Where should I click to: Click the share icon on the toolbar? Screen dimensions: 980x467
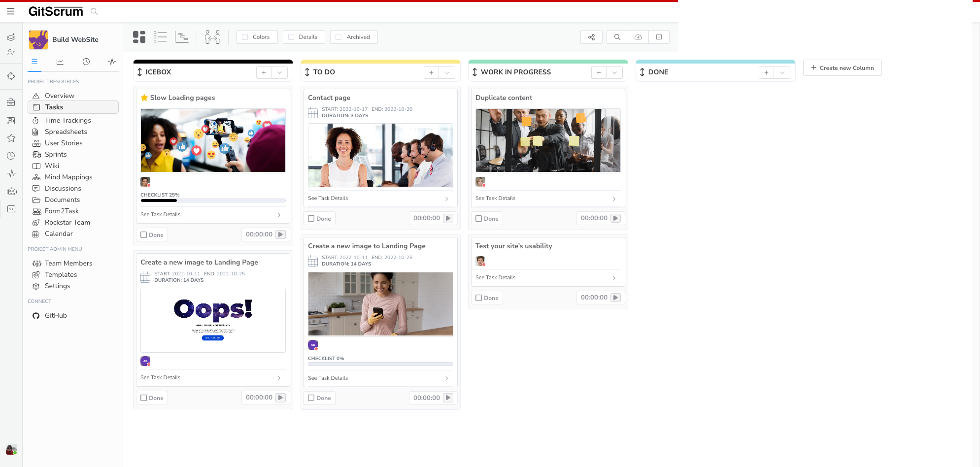coord(591,36)
